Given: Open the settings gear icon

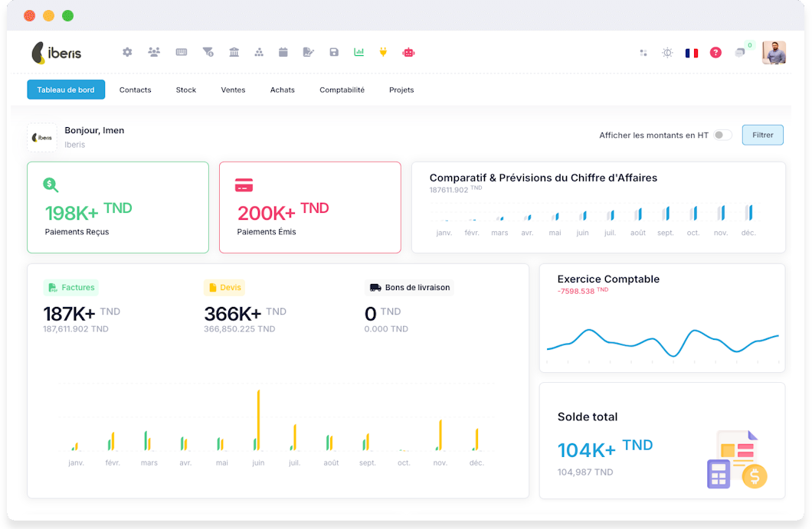Looking at the screenshot, I should [127, 52].
